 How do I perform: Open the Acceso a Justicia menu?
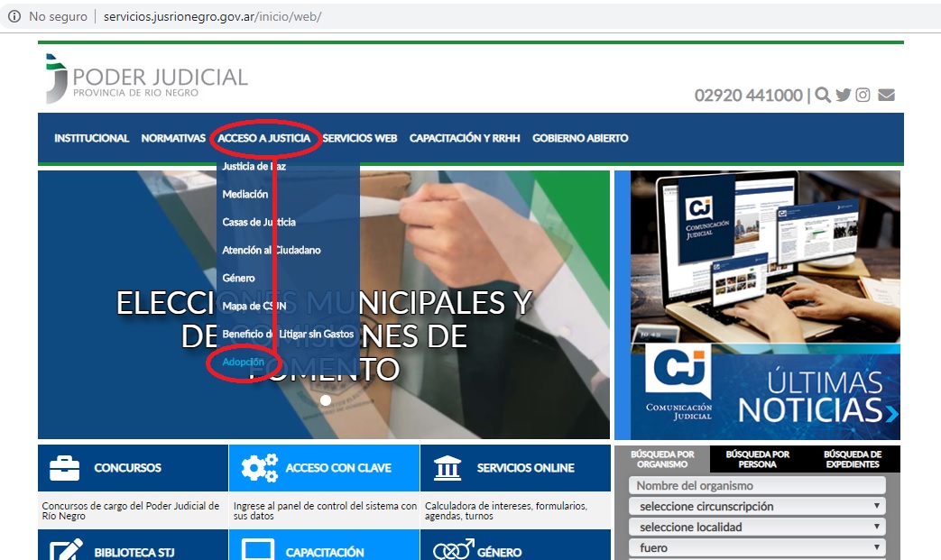pyautogui.click(x=266, y=139)
